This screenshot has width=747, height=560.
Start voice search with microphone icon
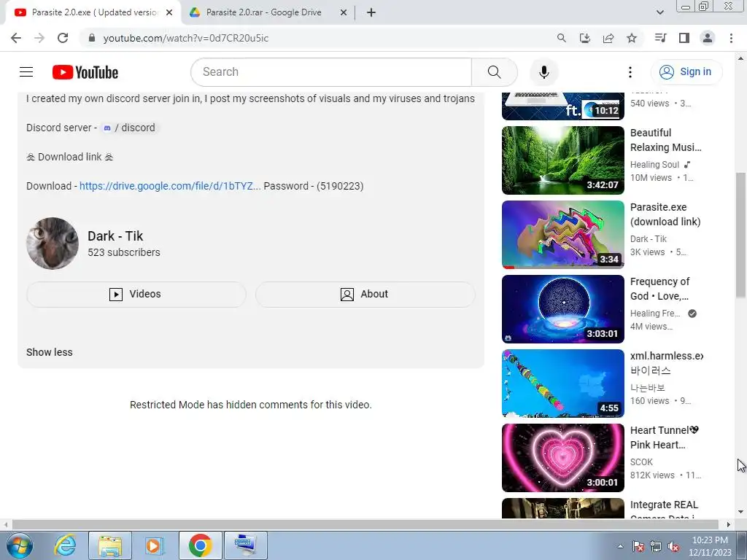543,72
